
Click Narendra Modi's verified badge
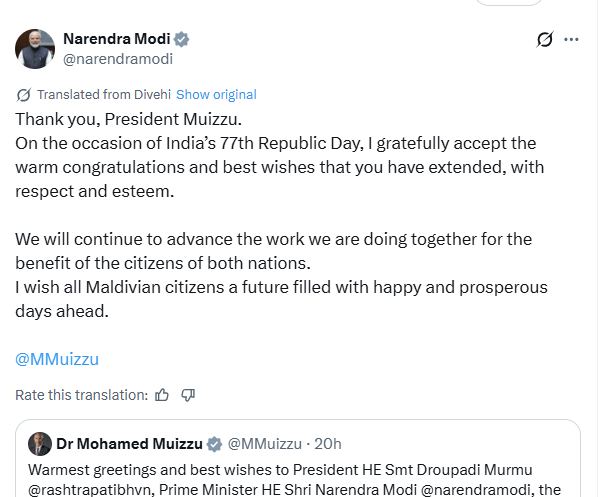coord(182,39)
